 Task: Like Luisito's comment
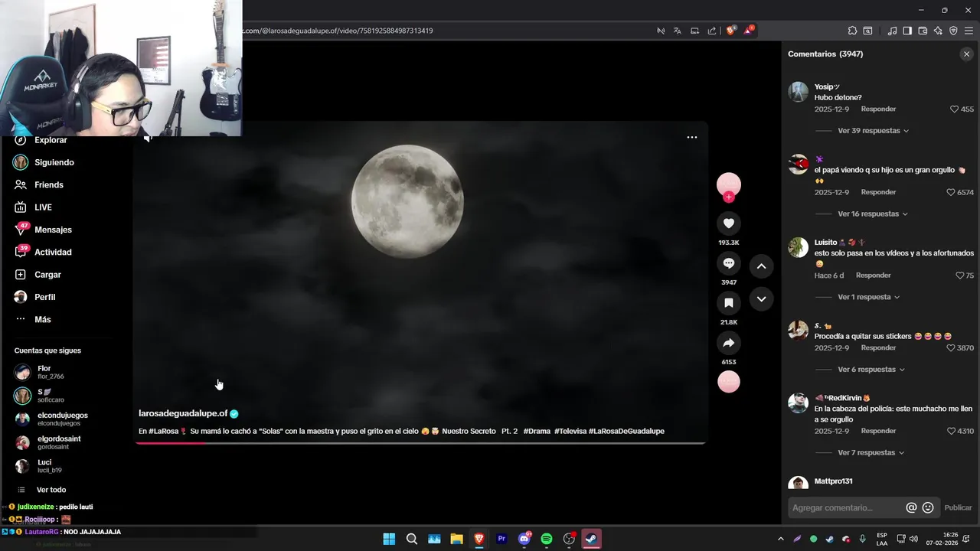[960, 275]
